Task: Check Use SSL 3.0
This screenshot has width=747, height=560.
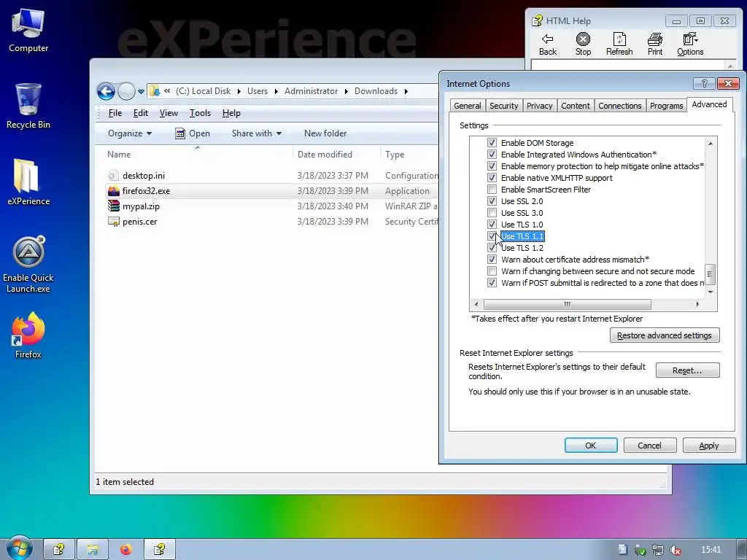Action: (x=492, y=212)
